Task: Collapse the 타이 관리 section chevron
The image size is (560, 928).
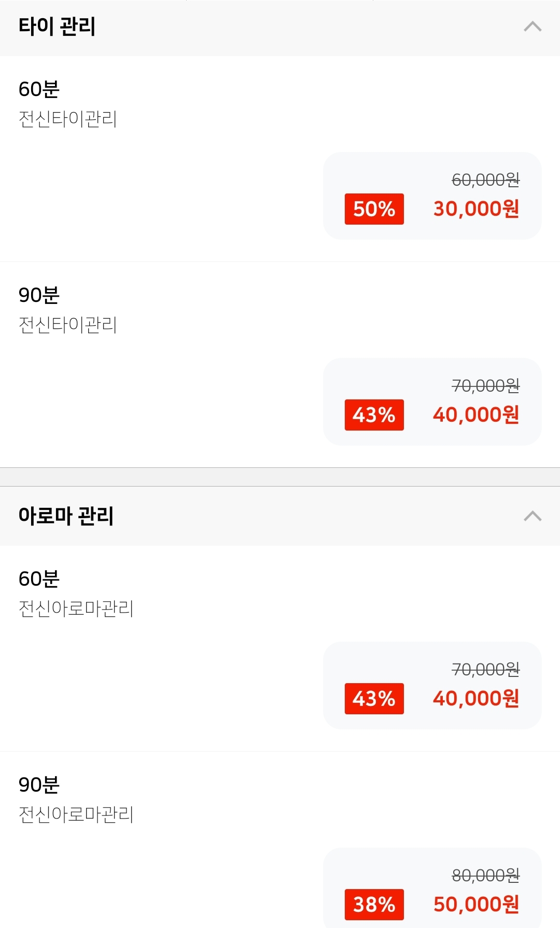Action: point(533,26)
